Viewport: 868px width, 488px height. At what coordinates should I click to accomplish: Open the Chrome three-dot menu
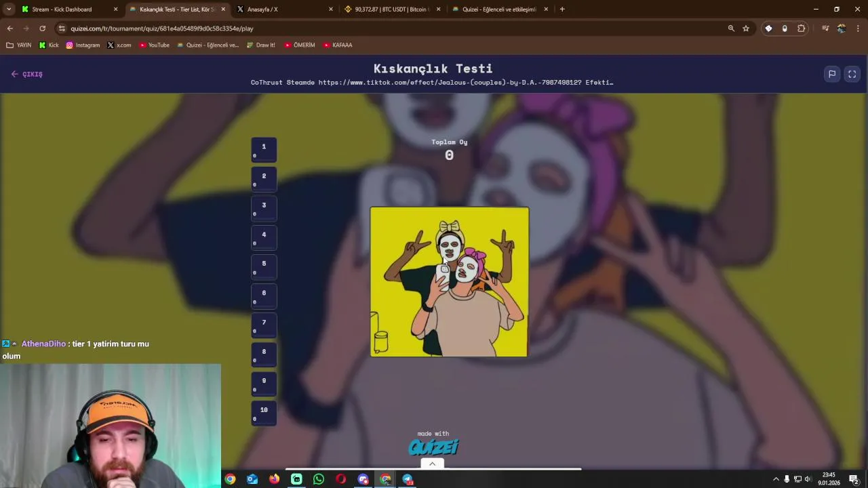tap(858, 28)
